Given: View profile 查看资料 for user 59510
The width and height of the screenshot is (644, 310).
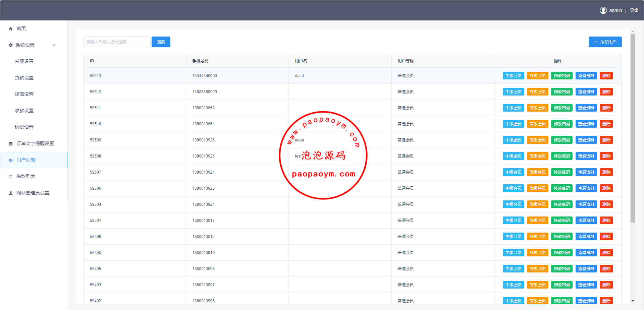Looking at the screenshot, I should click(586, 124).
